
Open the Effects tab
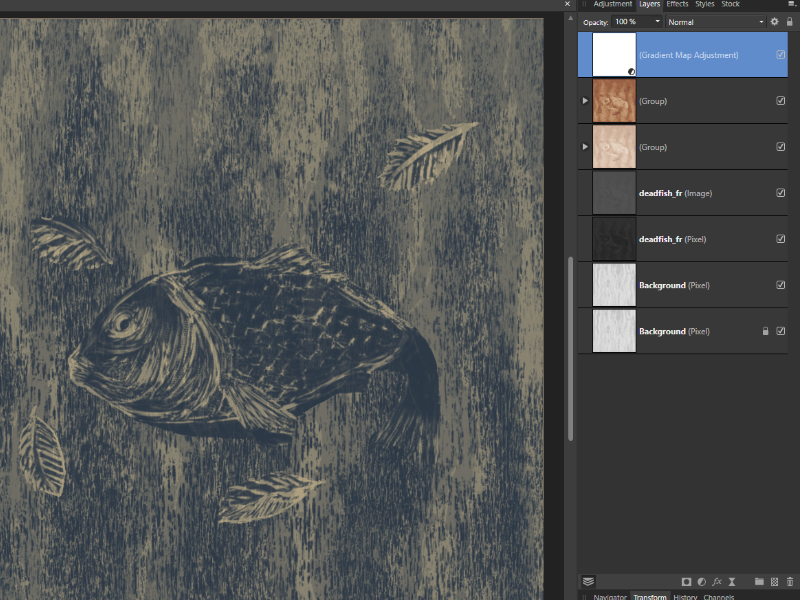click(x=677, y=4)
